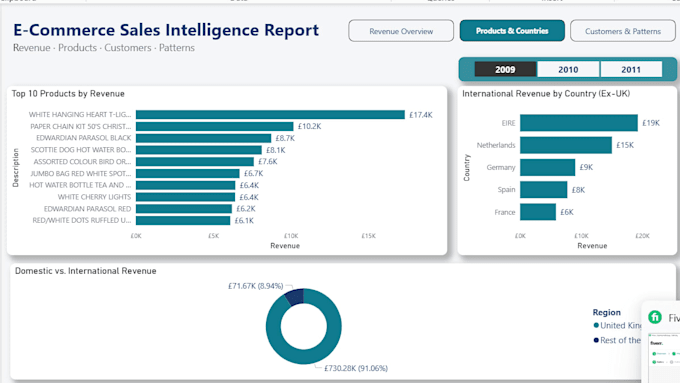Click the £730.28K (91.06%) donut label
The image size is (680, 383).
356,368
